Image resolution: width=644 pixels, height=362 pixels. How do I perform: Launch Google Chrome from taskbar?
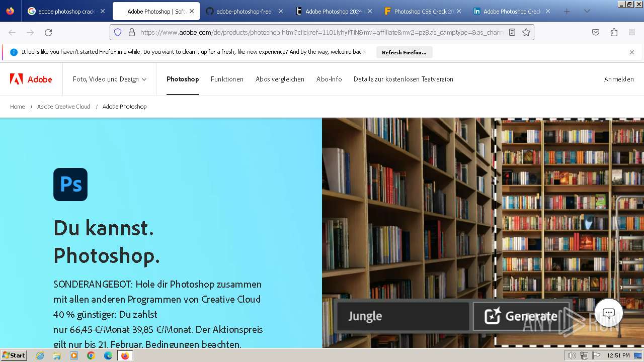point(91,355)
